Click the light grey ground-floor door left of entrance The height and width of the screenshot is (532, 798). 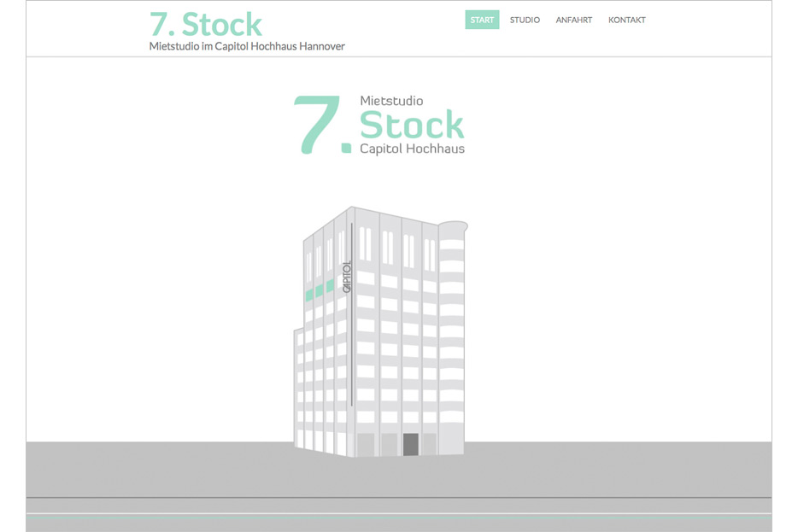(x=389, y=444)
